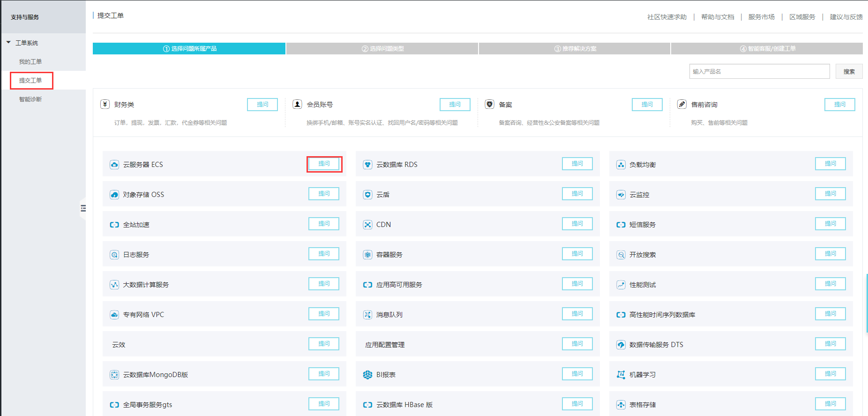Click the 搜索 button
The width and height of the screenshot is (868, 416).
(x=849, y=71)
